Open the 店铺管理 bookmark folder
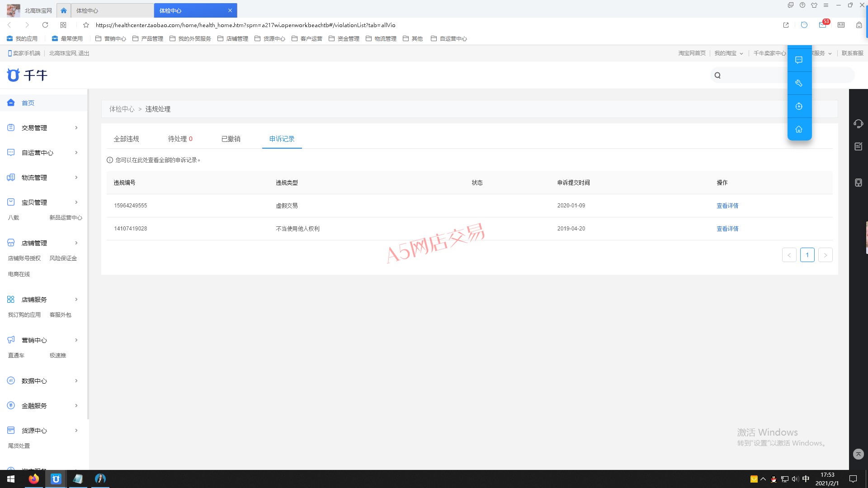 (233, 39)
